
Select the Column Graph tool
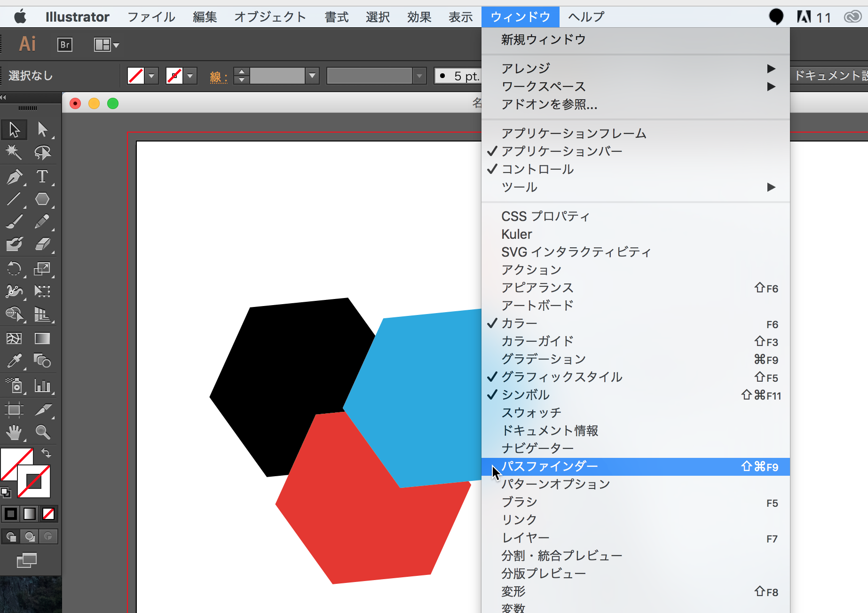[42, 386]
